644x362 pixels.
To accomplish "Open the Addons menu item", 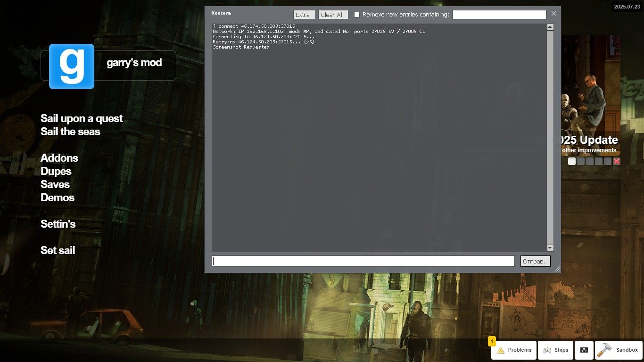I will click(59, 158).
